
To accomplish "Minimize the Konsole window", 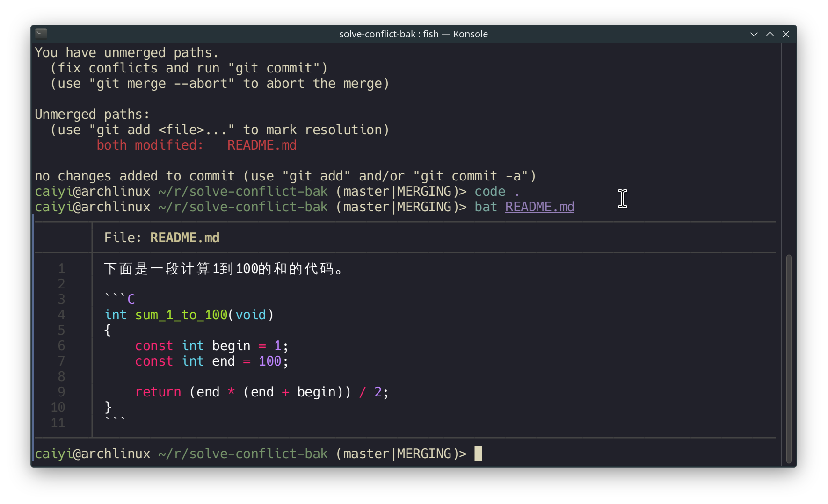I will point(754,34).
